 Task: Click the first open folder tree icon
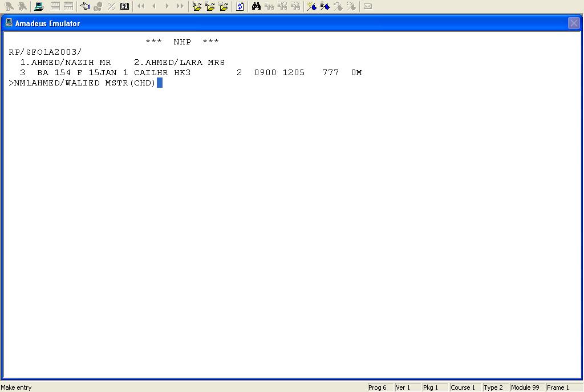coord(197,6)
